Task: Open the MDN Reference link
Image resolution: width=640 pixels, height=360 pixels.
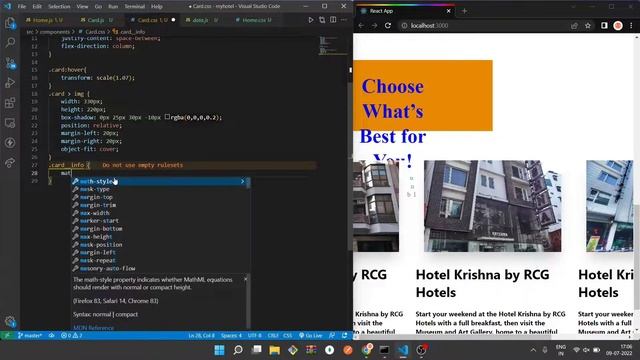Action: point(93,328)
